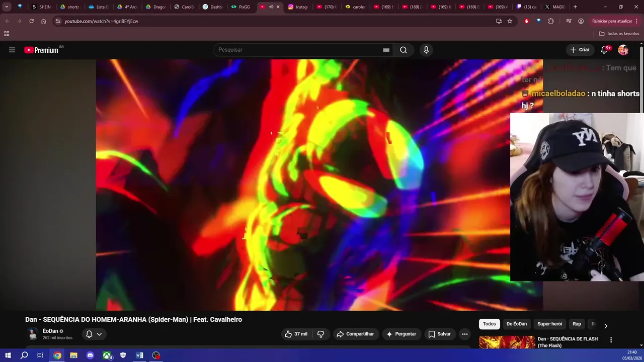Screen dimensions: 644x362
Task: Dislike this video
Action: click(x=320, y=334)
